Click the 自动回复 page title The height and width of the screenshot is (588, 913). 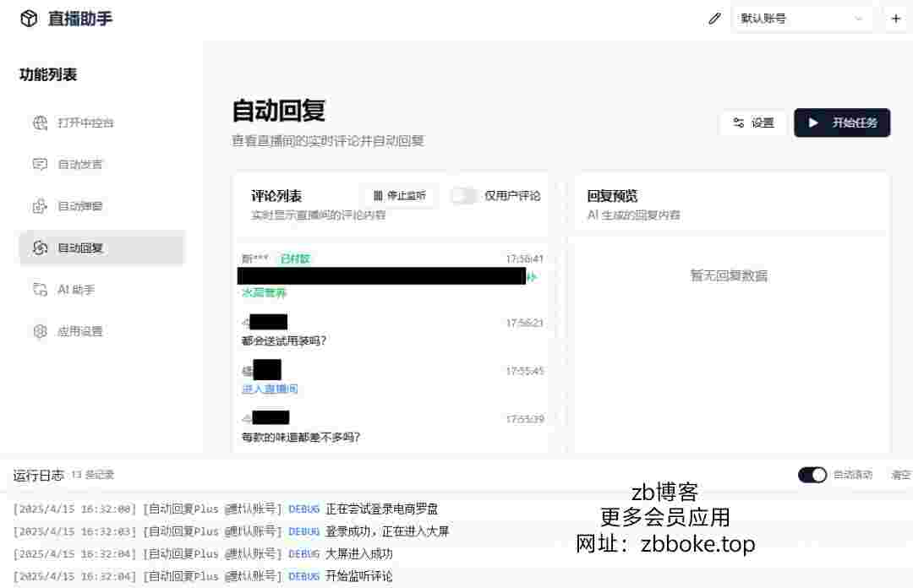pyautogui.click(x=279, y=111)
